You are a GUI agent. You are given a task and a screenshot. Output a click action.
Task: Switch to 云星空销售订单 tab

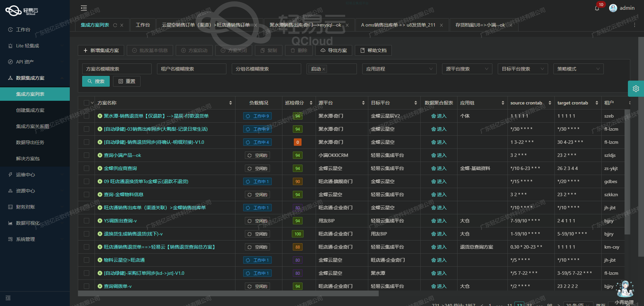(206, 25)
